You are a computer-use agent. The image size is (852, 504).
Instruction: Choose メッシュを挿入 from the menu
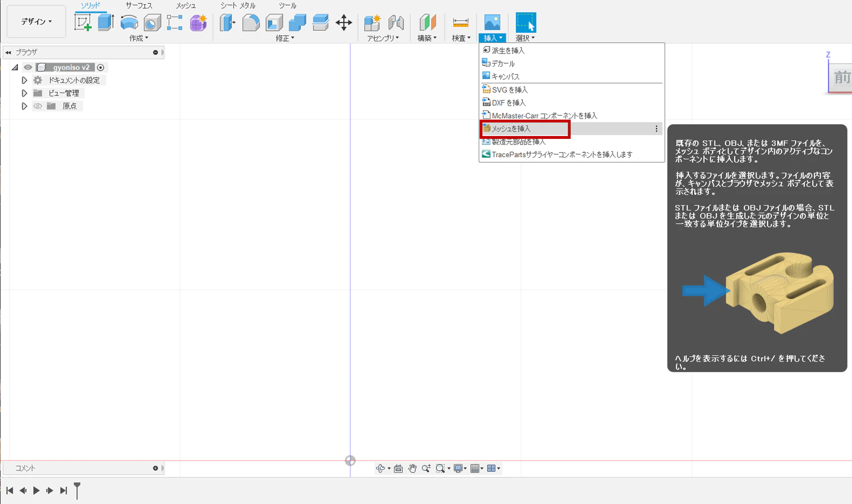[572, 129]
